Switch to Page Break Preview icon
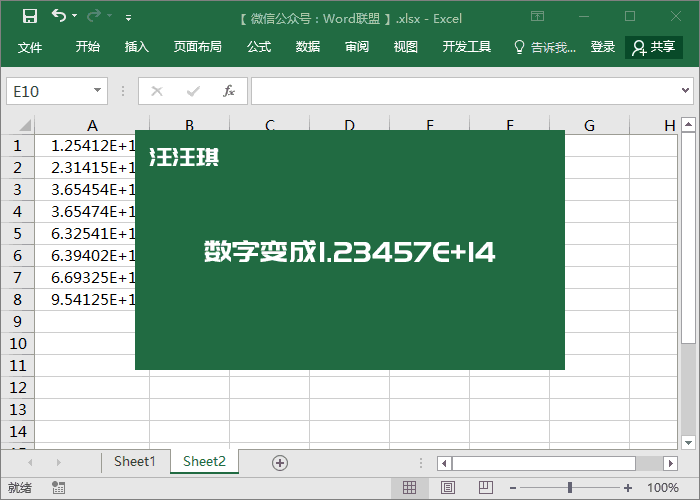 pos(485,488)
